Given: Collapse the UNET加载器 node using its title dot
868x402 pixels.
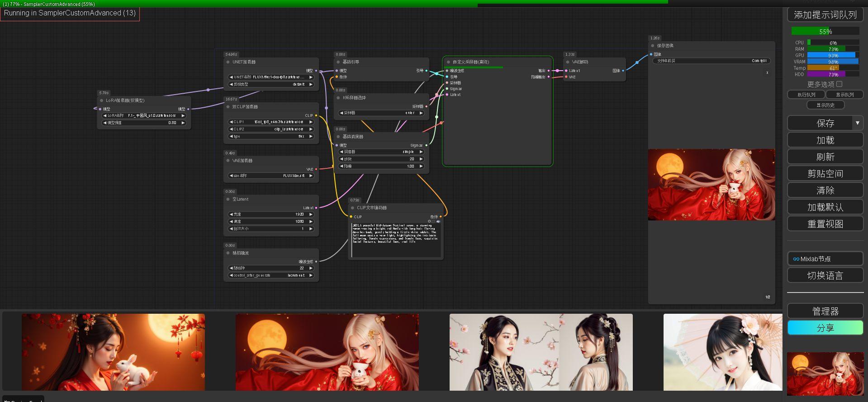Looking at the screenshot, I should tap(228, 62).
